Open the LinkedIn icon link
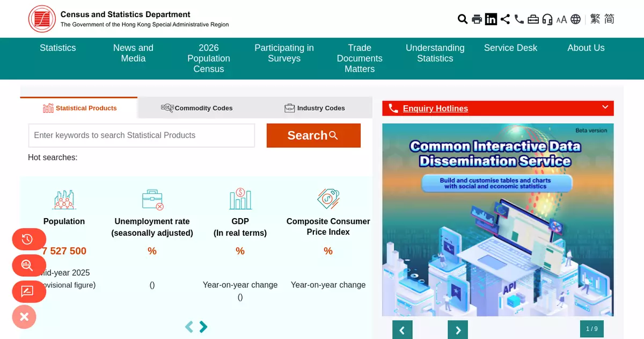This screenshot has width=644, height=339. coord(491,19)
